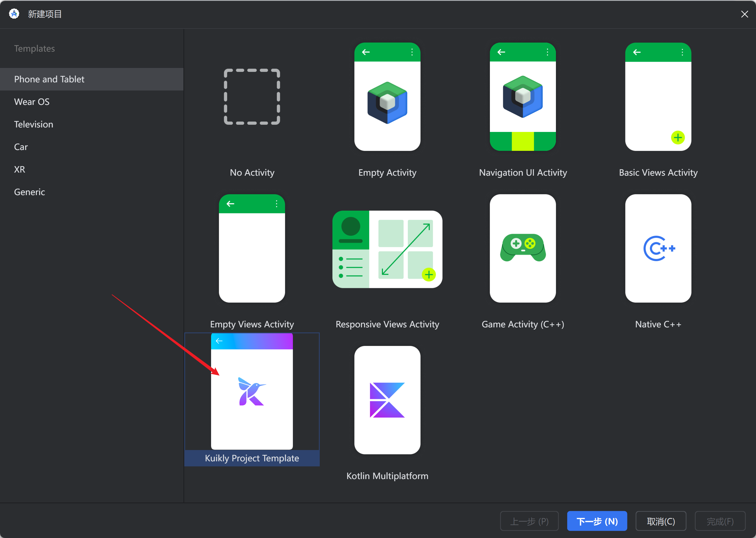Choose the Kuikly hummingbird template thumbnail

[252, 392]
